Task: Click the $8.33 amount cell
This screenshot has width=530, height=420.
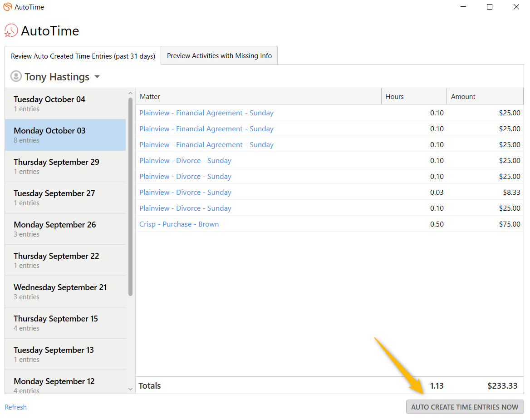Action: click(x=511, y=193)
